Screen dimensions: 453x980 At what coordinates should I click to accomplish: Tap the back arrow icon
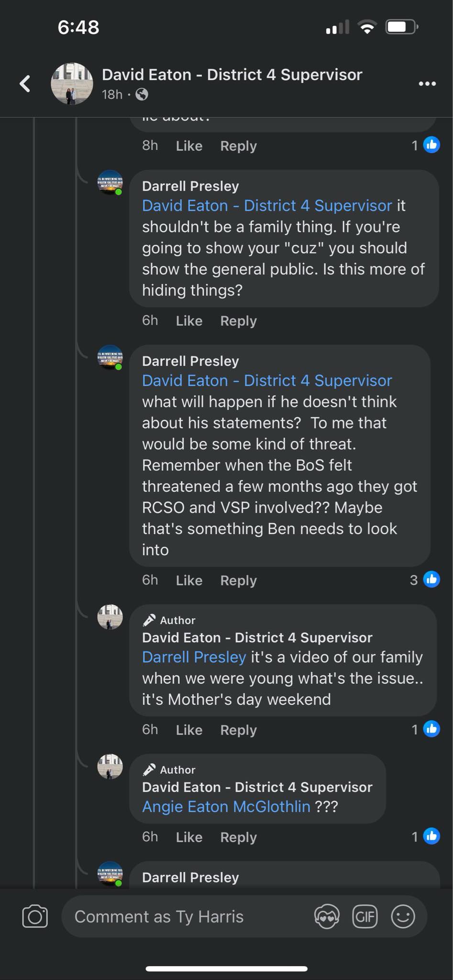point(25,84)
